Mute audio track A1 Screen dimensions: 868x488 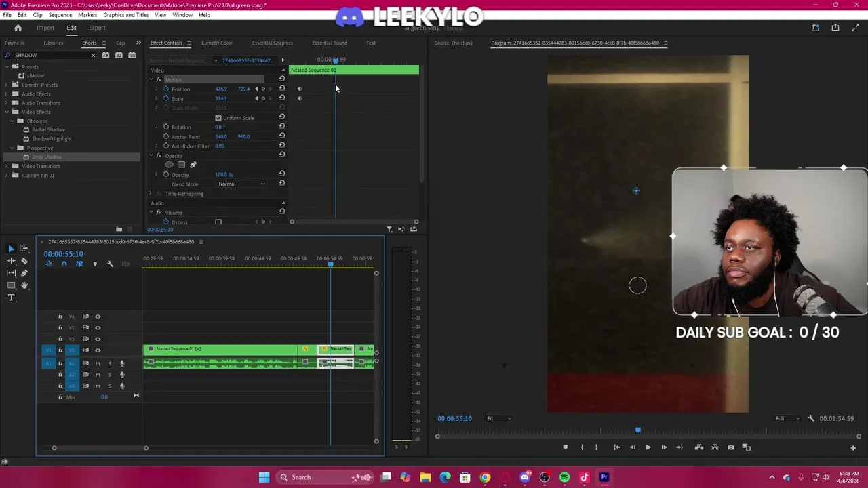pos(98,363)
